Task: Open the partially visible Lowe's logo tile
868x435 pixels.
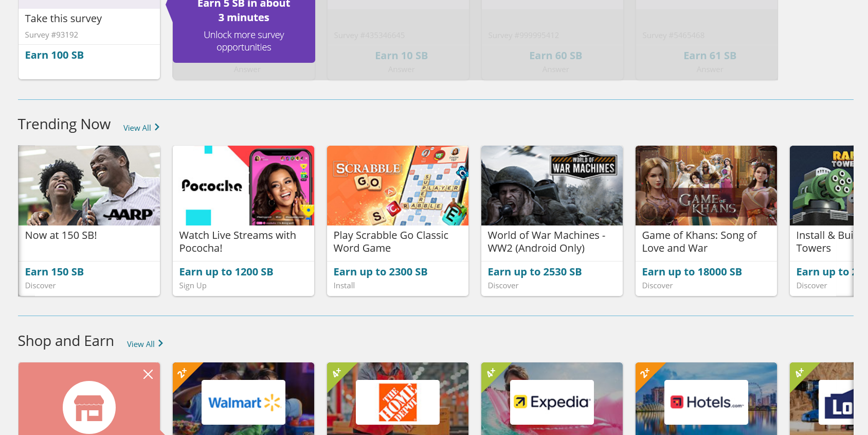Action: pos(836,402)
